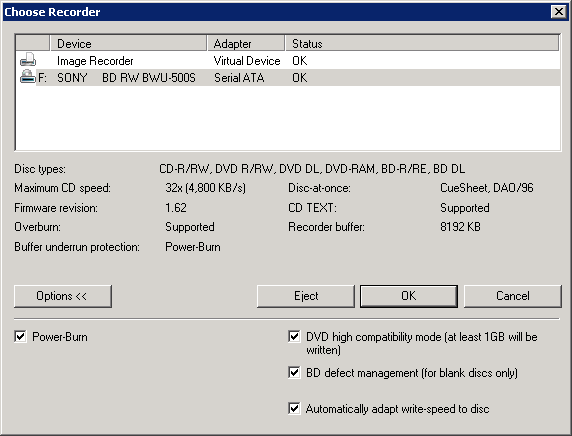Toggle the Power-Burn checkbox
Image resolution: width=572 pixels, height=436 pixels.
point(20,336)
